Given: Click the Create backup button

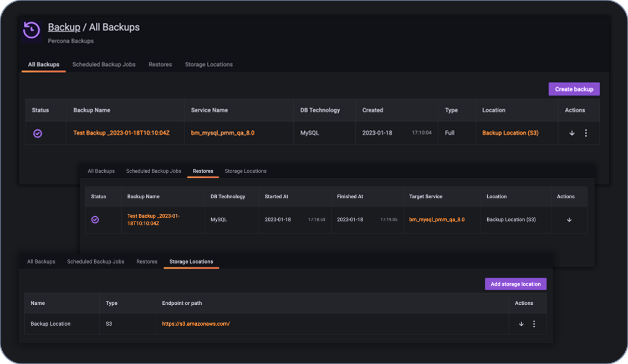Looking at the screenshot, I should (574, 89).
